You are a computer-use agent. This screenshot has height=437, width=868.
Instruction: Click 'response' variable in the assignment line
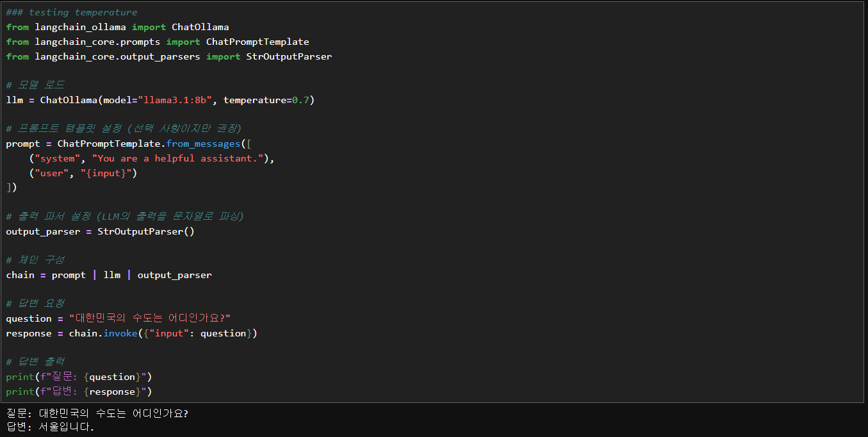pos(29,333)
